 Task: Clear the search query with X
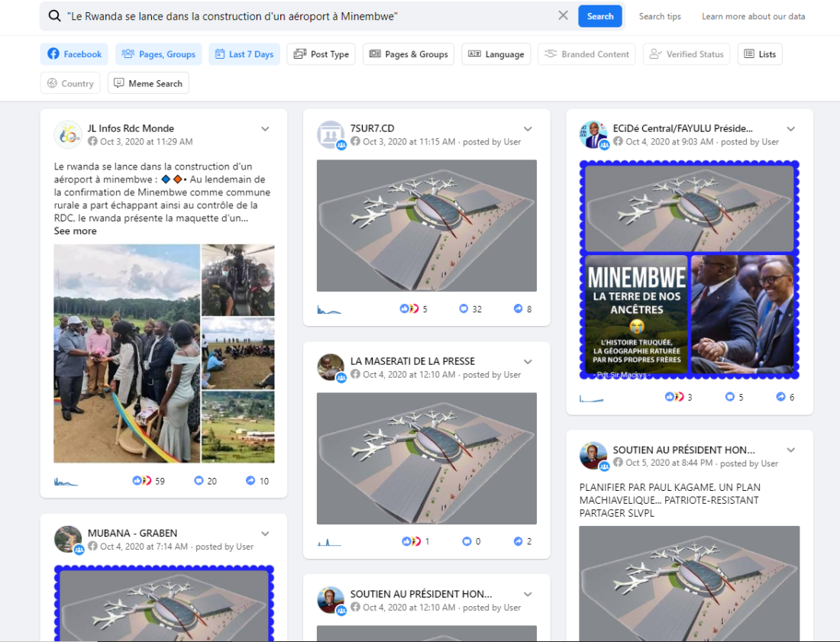click(563, 15)
